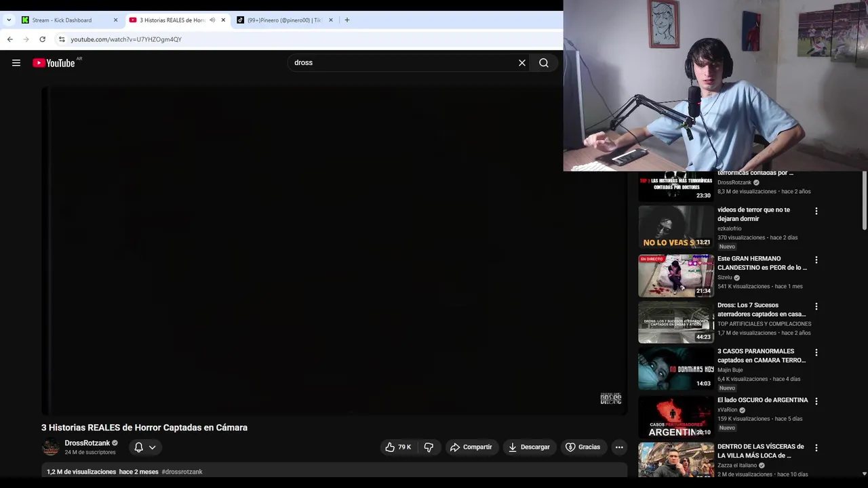
Task: Click the #drossrotzank hashtag
Action: click(x=182, y=472)
